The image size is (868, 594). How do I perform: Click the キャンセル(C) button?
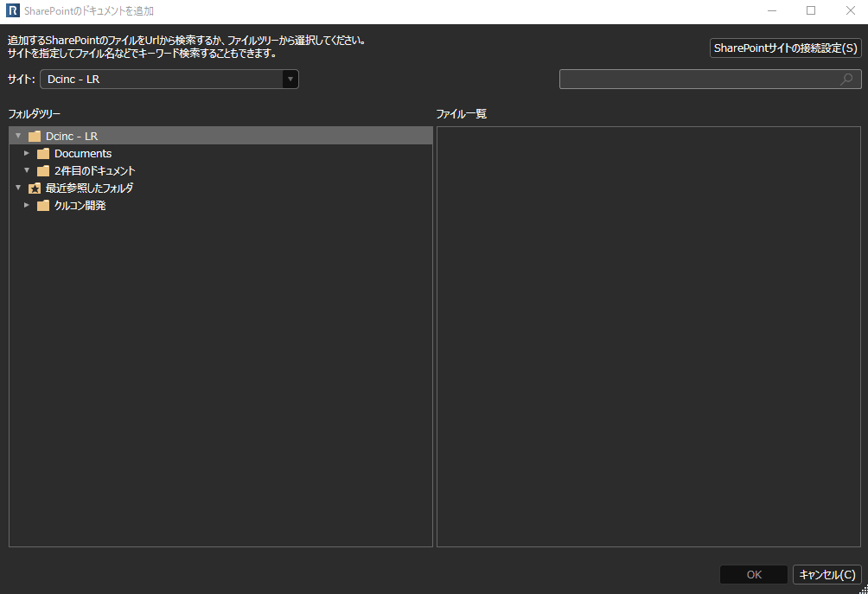coord(827,575)
